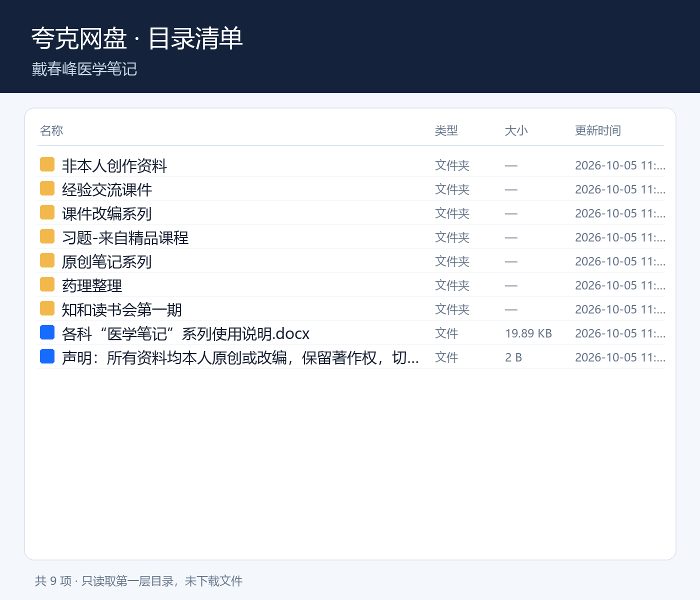Select the 习题-来自精品课程 folder name
The image size is (700, 600).
point(125,237)
